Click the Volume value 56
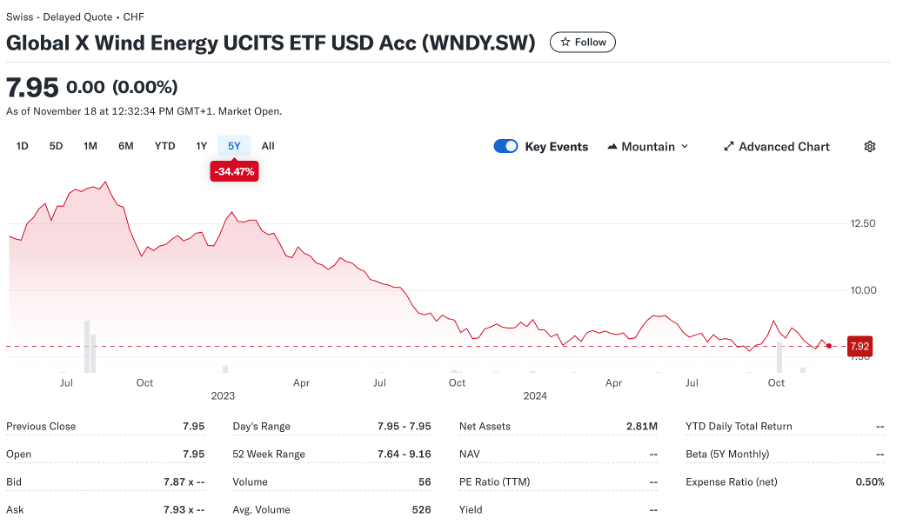The image size is (904, 532). click(425, 481)
